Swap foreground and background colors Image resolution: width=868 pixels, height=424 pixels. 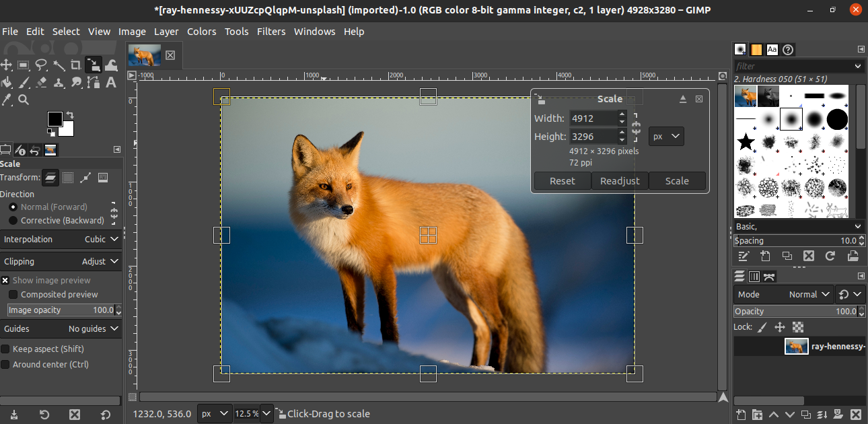pyautogui.click(x=70, y=115)
